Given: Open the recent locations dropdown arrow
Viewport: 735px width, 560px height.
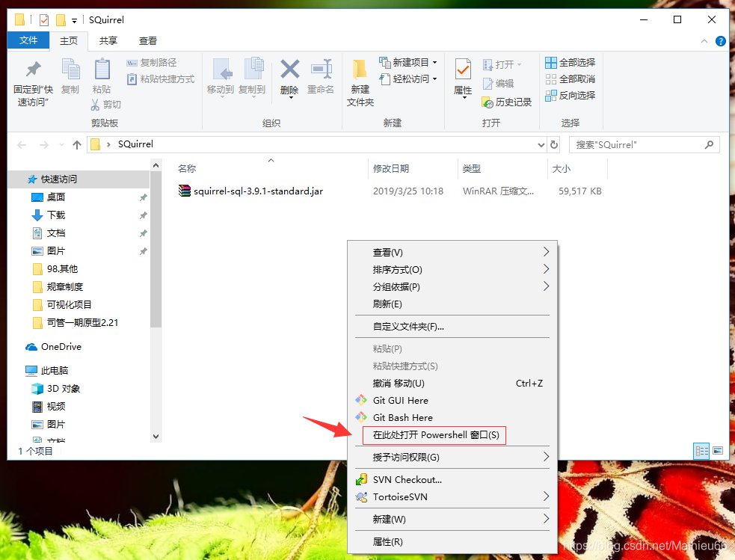Looking at the screenshot, I should [61, 145].
